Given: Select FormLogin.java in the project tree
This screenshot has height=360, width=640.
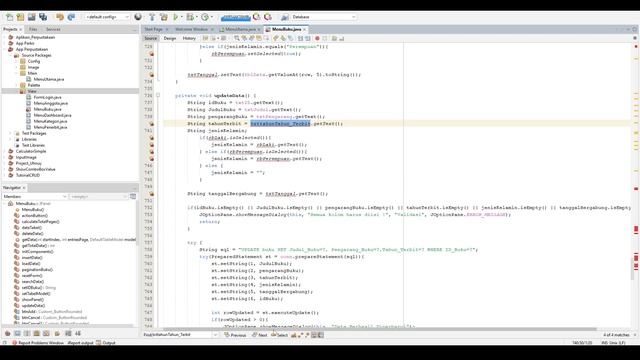Looking at the screenshot, I should [47, 98].
